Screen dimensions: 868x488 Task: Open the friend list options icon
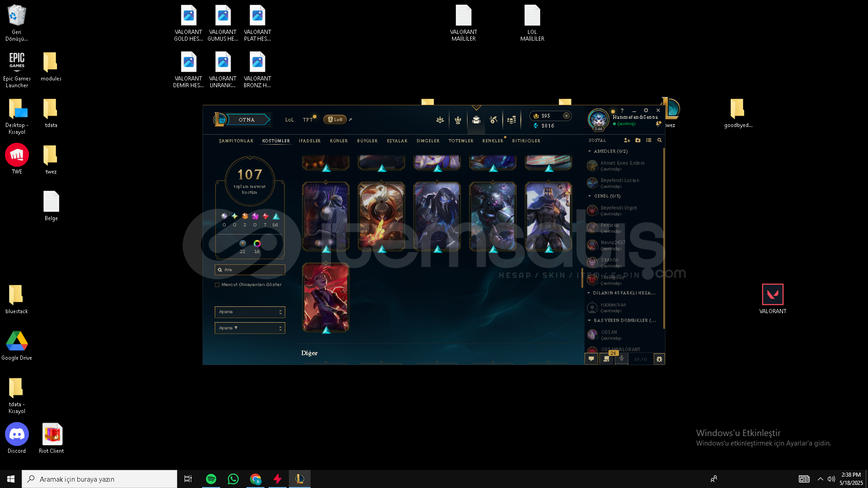click(x=649, y=141)
